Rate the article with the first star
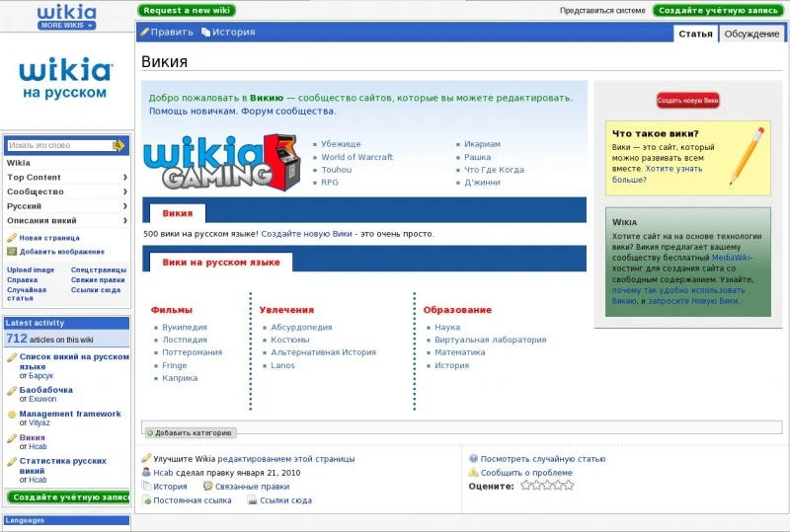790x532 pixels. click(x=526, y=486)
